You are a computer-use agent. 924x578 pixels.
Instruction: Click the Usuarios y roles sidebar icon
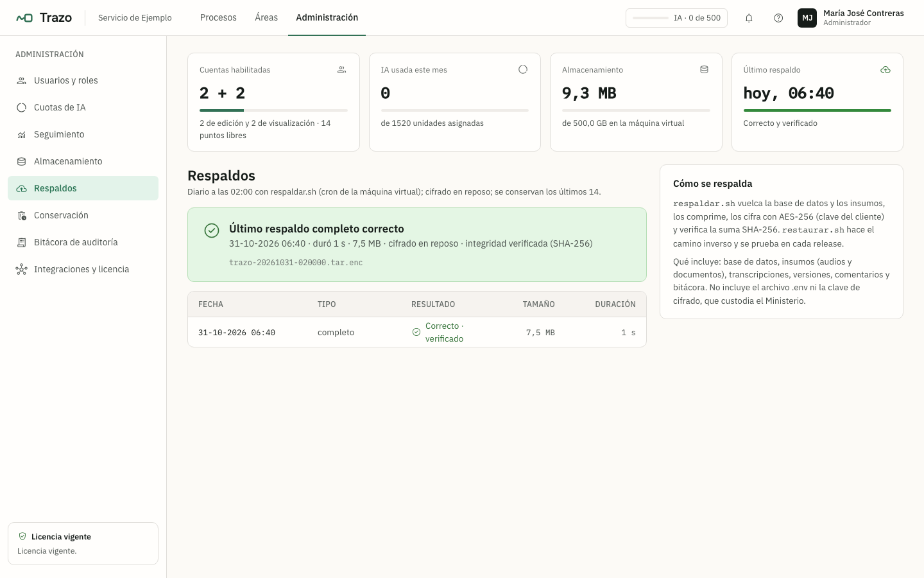point(22,81)
